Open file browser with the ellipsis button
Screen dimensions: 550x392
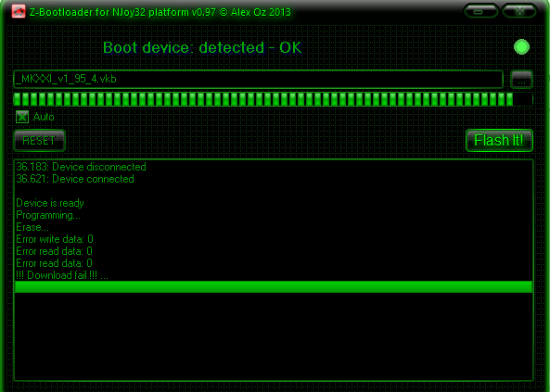[x=521, y=80]
